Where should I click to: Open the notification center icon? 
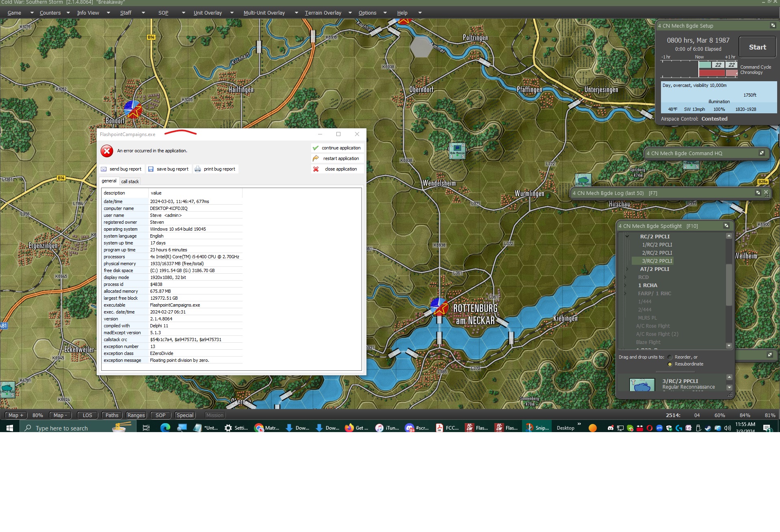767,428
